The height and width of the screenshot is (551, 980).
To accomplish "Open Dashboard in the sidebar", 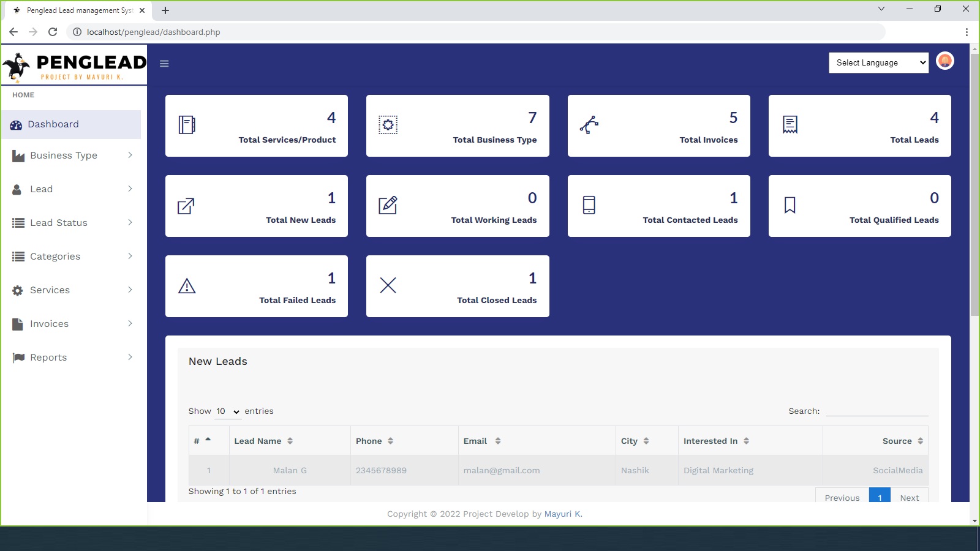I will [x=71, y=124].
